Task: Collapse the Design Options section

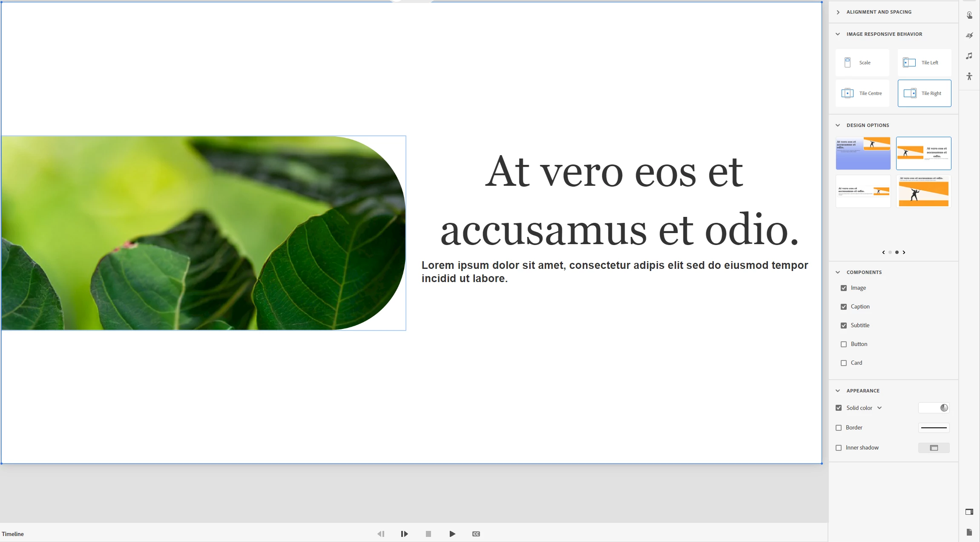Action: tap(838, 125)
